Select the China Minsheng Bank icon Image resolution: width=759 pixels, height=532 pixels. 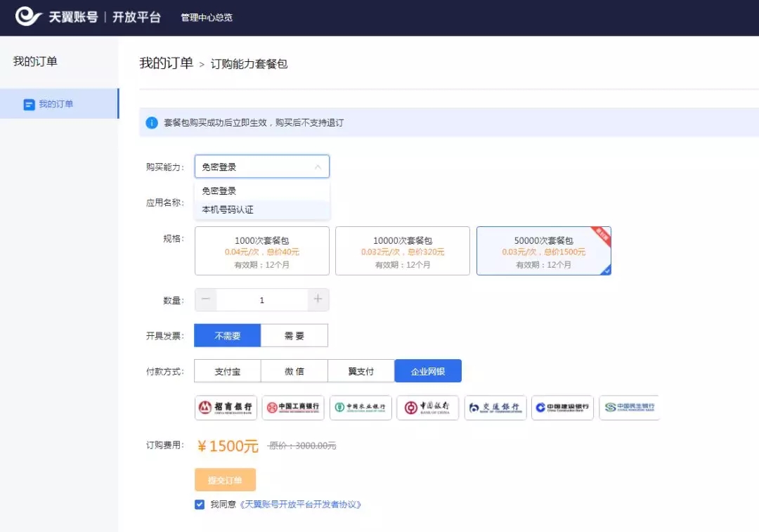[x=629, y=408]
